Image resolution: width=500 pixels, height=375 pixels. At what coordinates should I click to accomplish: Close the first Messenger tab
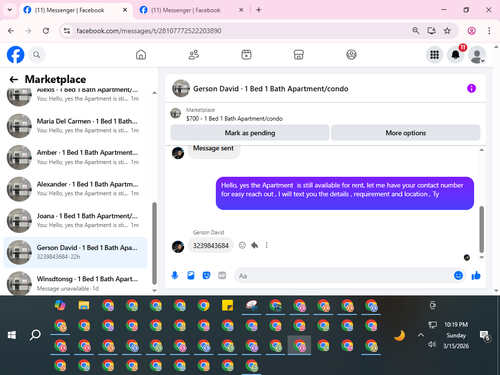coord(125,10)
